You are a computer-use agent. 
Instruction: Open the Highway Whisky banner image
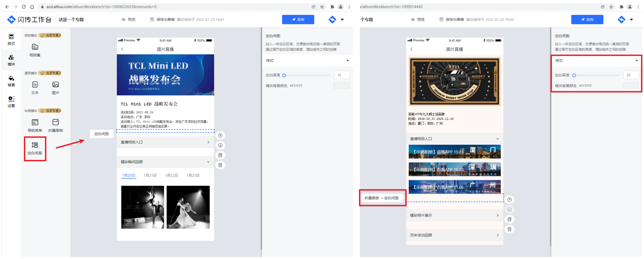tap(455, 82)
